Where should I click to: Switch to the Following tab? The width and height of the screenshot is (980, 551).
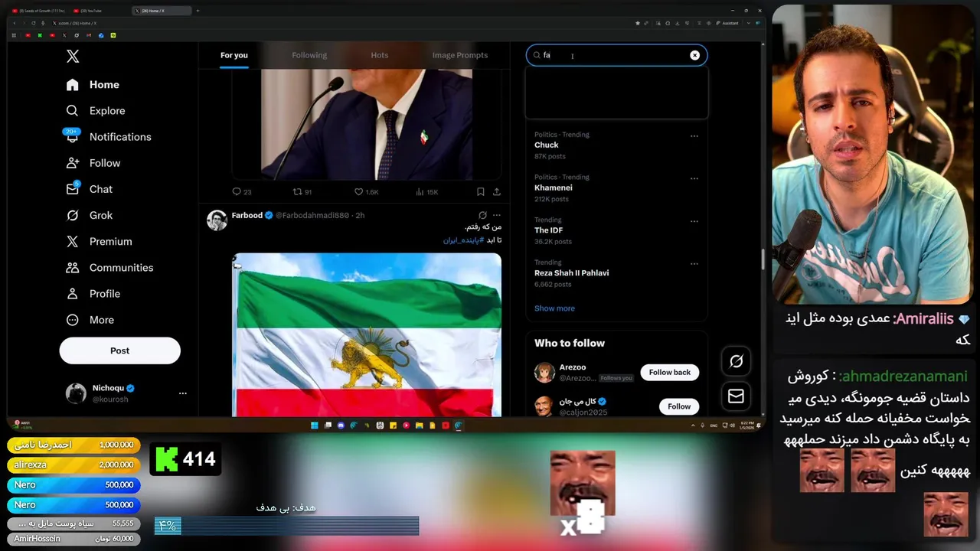pos(309,55)
